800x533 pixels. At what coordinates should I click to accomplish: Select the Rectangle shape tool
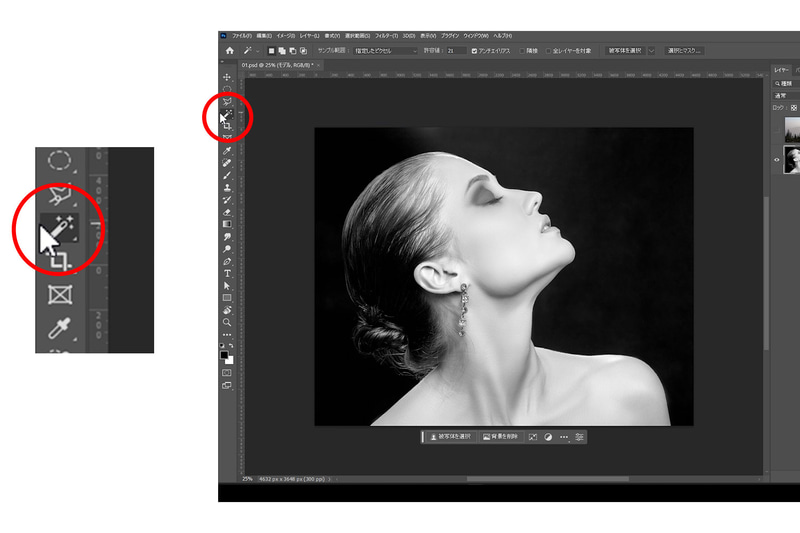pos(227,298)
